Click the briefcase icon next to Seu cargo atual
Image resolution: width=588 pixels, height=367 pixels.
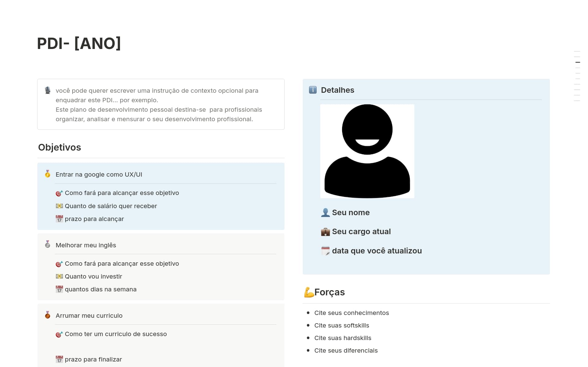coord(325,232)
